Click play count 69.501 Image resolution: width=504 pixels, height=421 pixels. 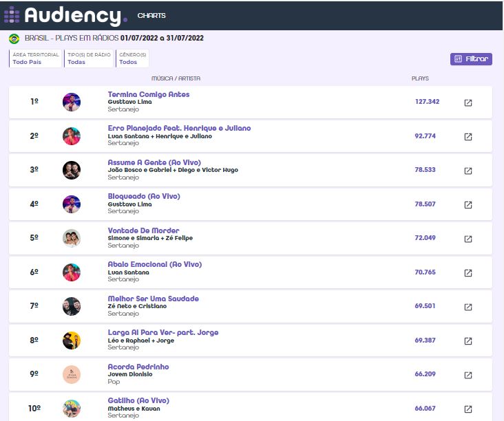(425, 305)
